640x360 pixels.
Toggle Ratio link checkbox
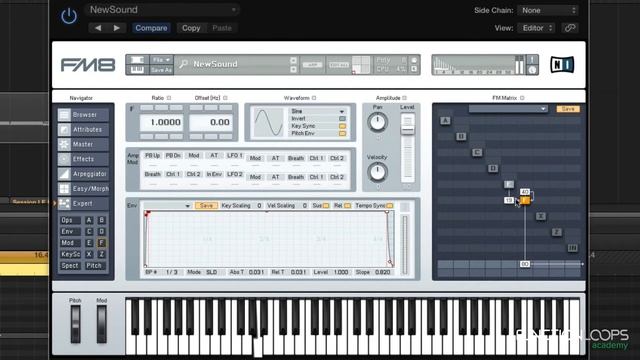(169, 98)
